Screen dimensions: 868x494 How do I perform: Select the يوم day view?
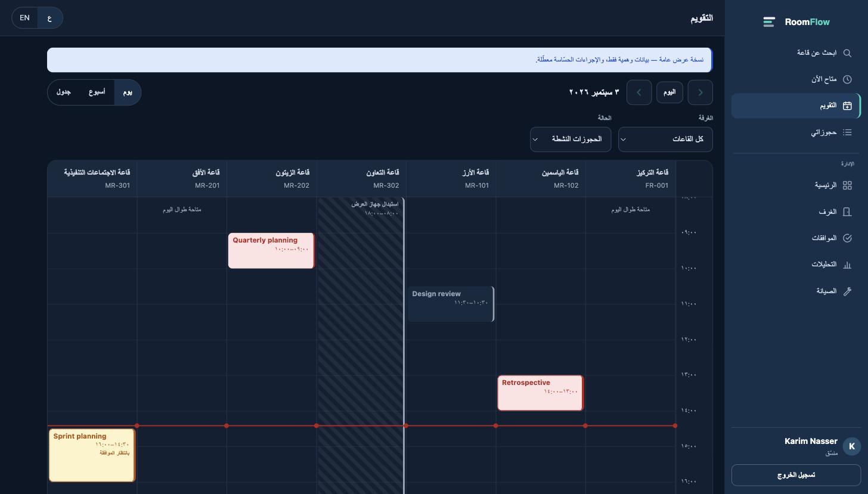coord(128,92)
